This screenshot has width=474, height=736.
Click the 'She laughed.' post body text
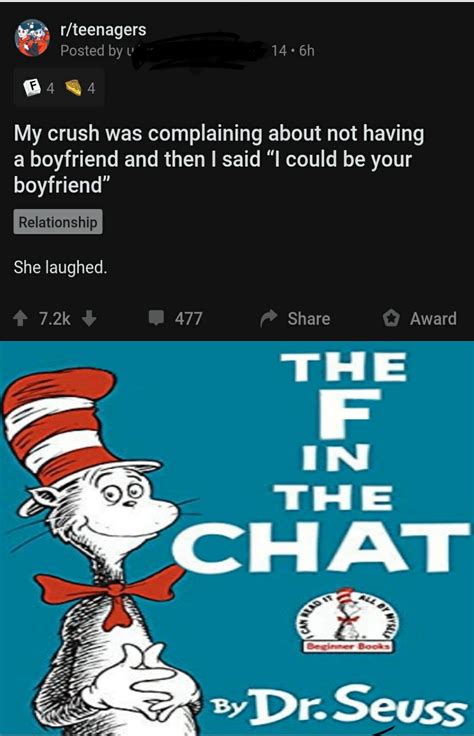[x=61, y=268]
